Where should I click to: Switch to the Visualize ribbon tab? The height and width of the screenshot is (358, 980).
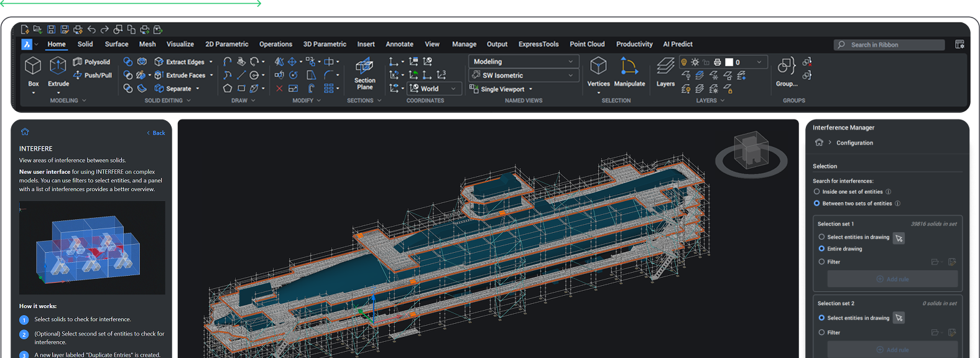pos(180,44)
